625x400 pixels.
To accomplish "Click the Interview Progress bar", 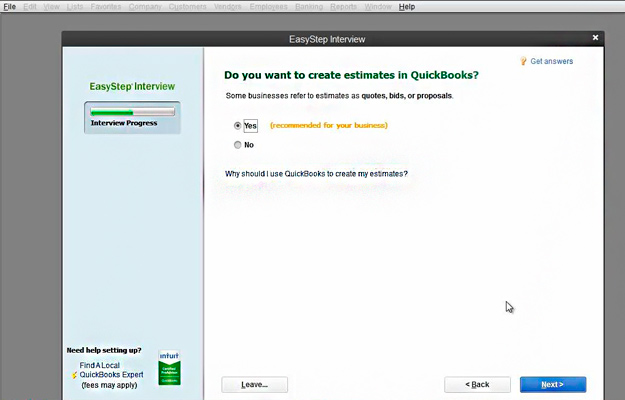I will coord(132,112).
